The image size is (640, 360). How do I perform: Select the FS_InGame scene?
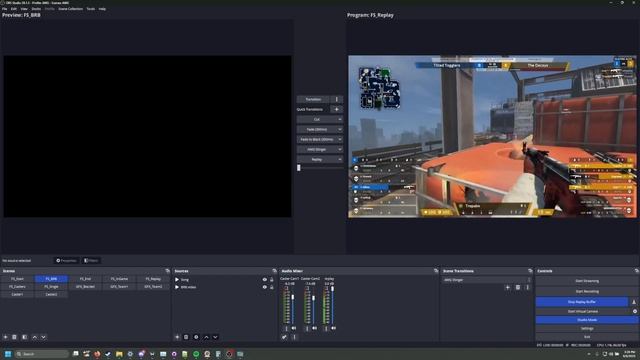[x=119, y=279]
